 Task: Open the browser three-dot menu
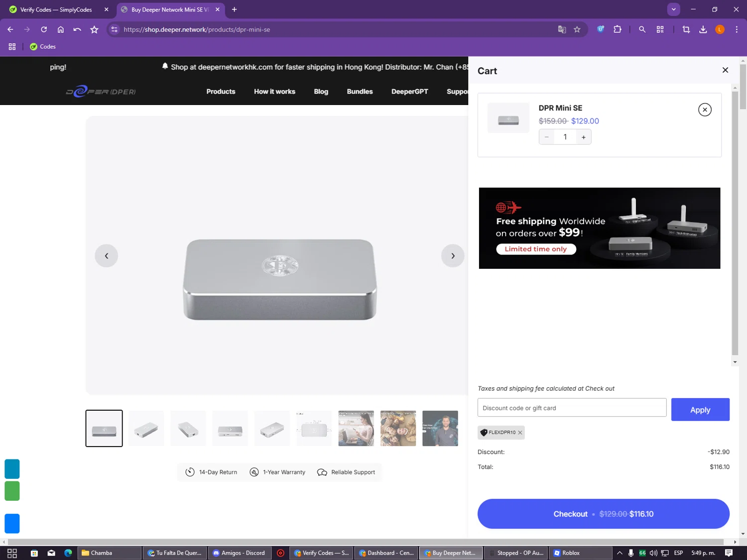tap(737, 29)
